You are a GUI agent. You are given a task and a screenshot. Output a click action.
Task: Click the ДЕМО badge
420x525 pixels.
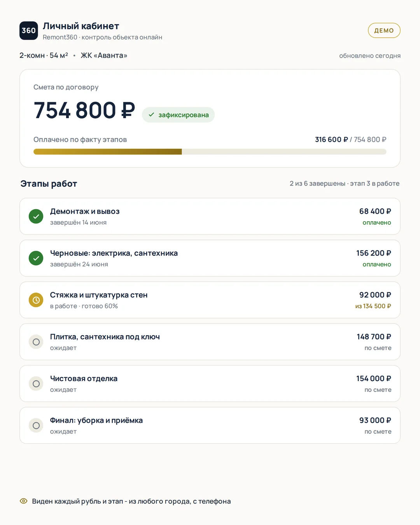[384, 30]
